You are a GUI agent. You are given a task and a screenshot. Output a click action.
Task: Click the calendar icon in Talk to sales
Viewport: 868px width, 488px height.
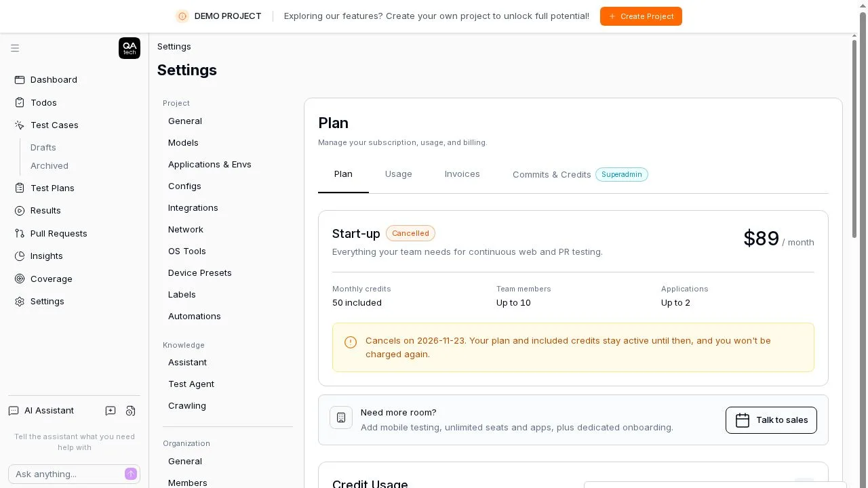point(743,420)
